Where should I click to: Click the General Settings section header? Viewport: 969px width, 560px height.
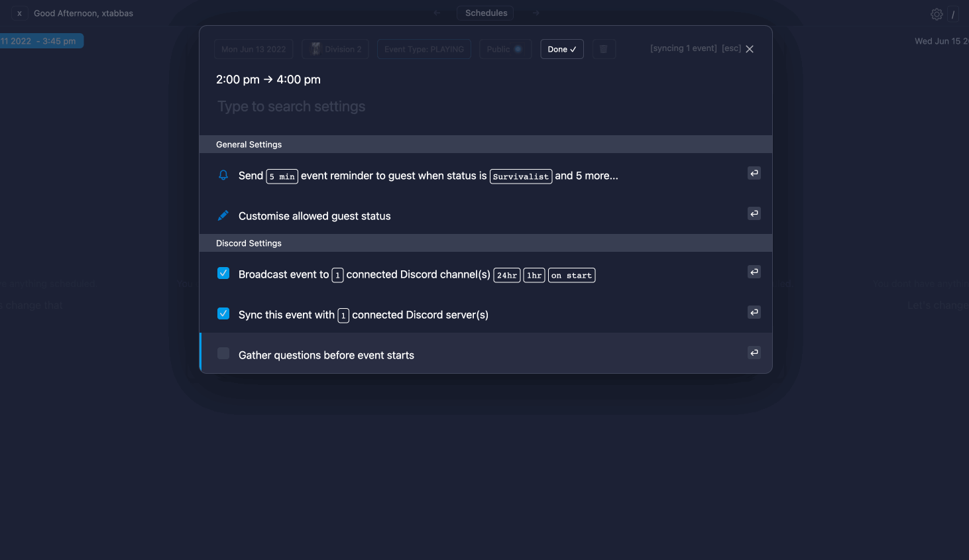point(486,144)
